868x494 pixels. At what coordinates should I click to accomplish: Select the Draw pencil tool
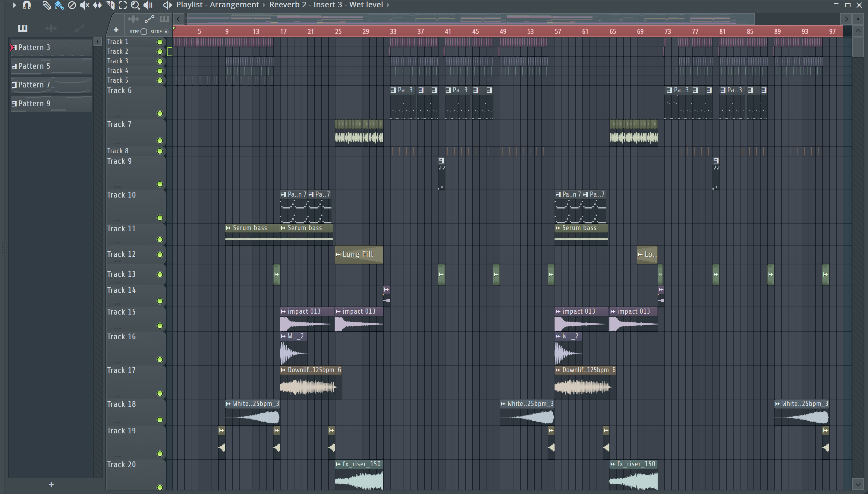46,5
